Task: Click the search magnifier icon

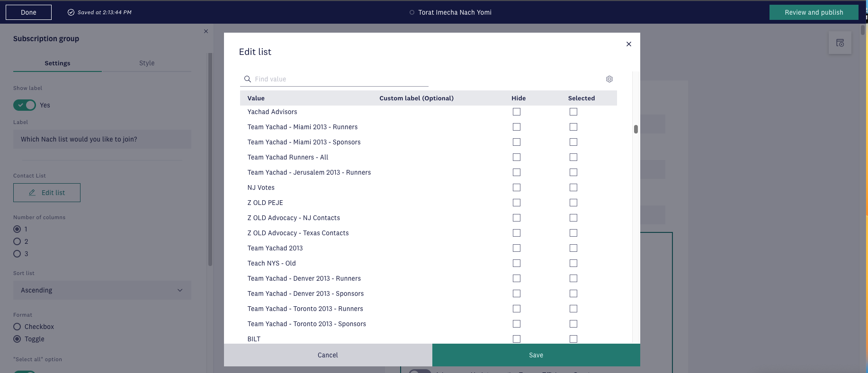Action: (x=247, y=79)
